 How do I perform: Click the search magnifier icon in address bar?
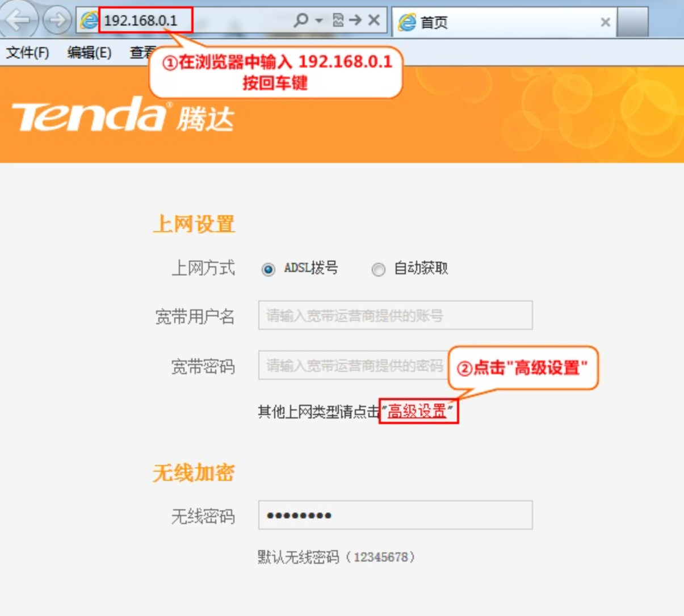301,20
